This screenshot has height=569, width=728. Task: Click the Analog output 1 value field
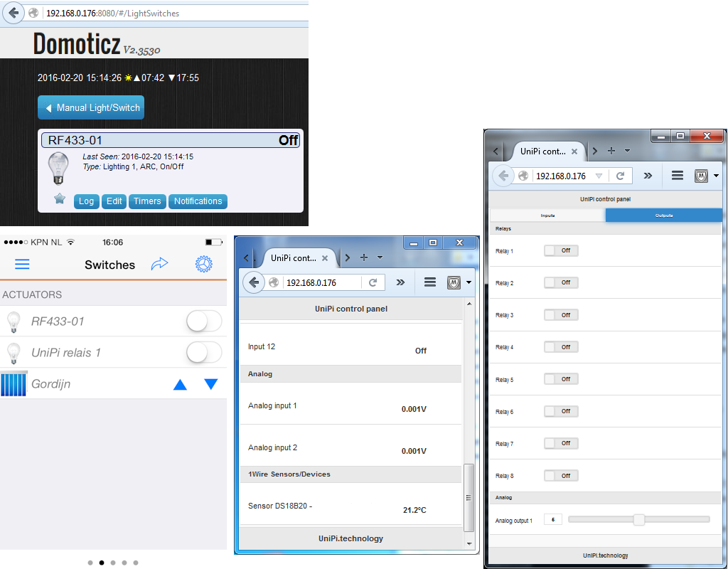click(553, 519)
